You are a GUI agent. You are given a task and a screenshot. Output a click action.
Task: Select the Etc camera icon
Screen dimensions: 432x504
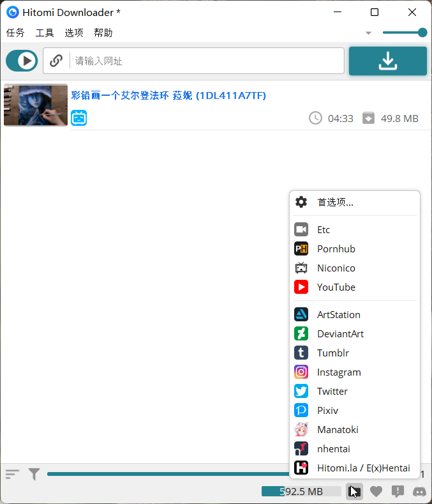301,229
